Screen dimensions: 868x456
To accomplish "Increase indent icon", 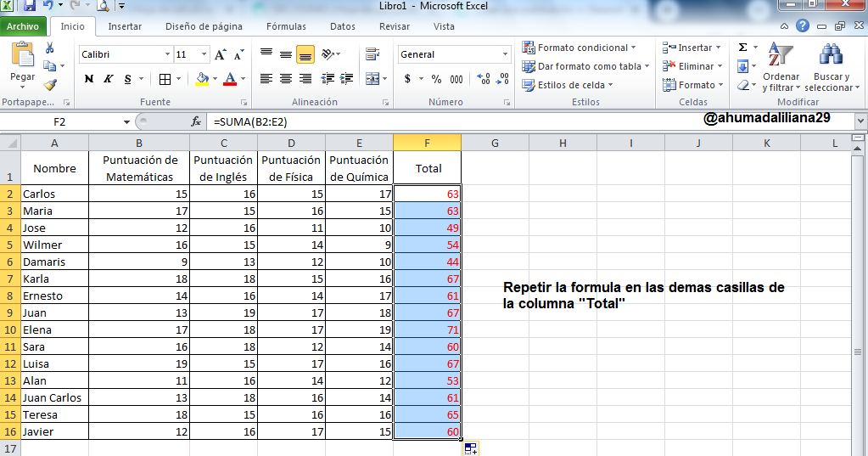I will coord(346,79).
